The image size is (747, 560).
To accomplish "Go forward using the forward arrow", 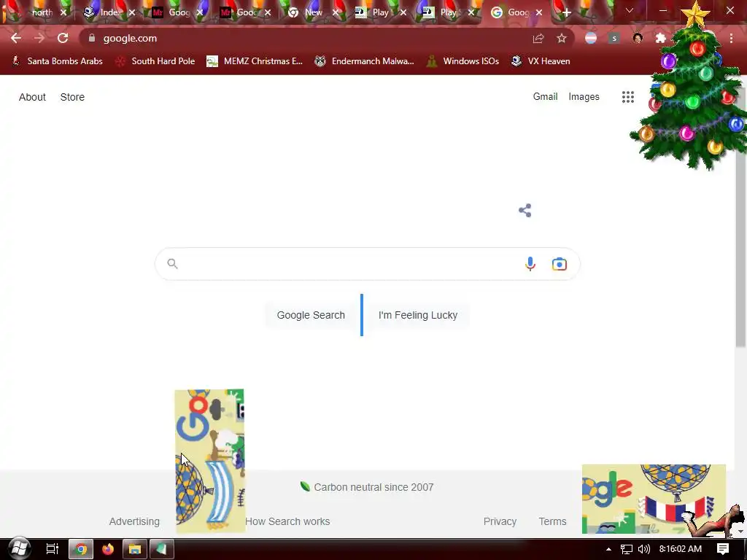I will click(x=39, y=38).
